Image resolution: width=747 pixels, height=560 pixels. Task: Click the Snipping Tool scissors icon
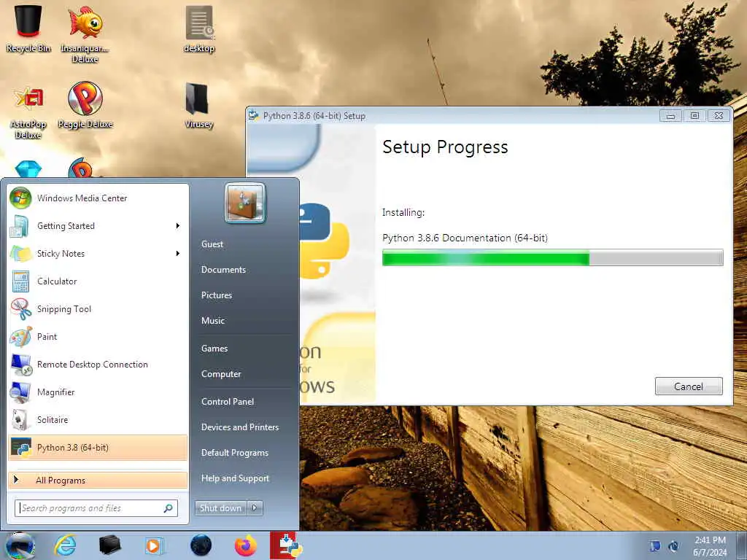coord(20,308)
